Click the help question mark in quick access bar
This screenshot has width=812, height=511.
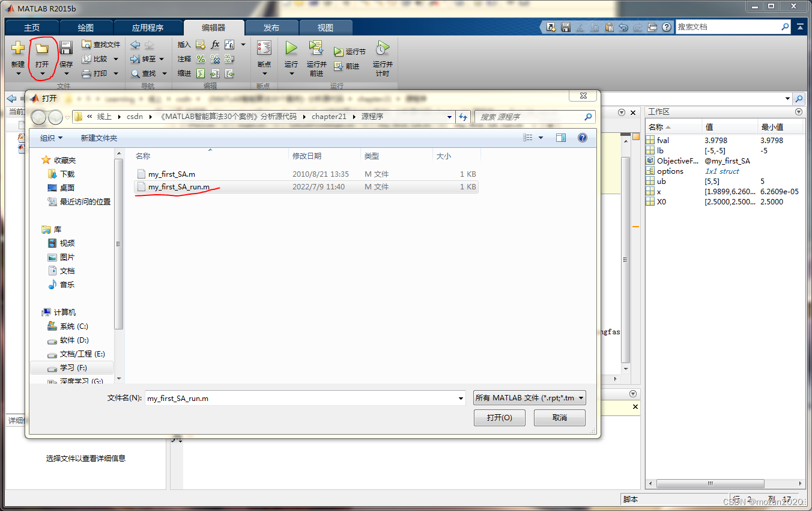tap(667, 27)
